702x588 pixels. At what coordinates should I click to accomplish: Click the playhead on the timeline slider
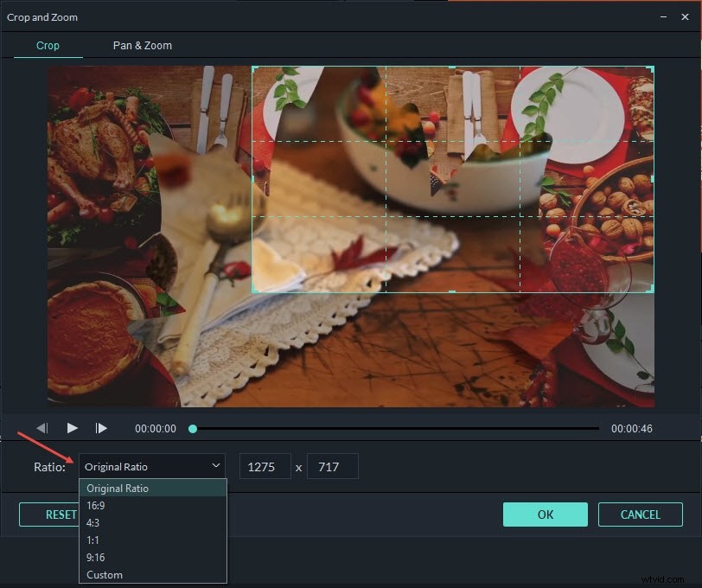point(192,427)
